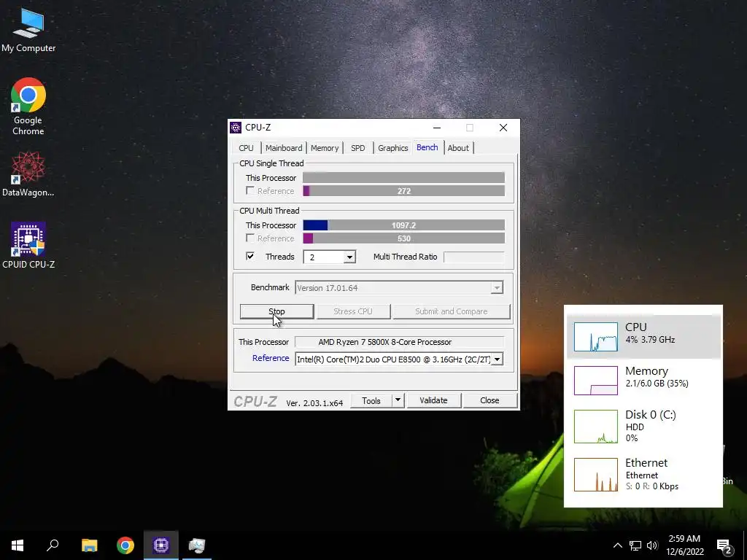The image size is (747, 560).
Task: Minimize the CPU-Z window
Action: [x=437, y=128]
